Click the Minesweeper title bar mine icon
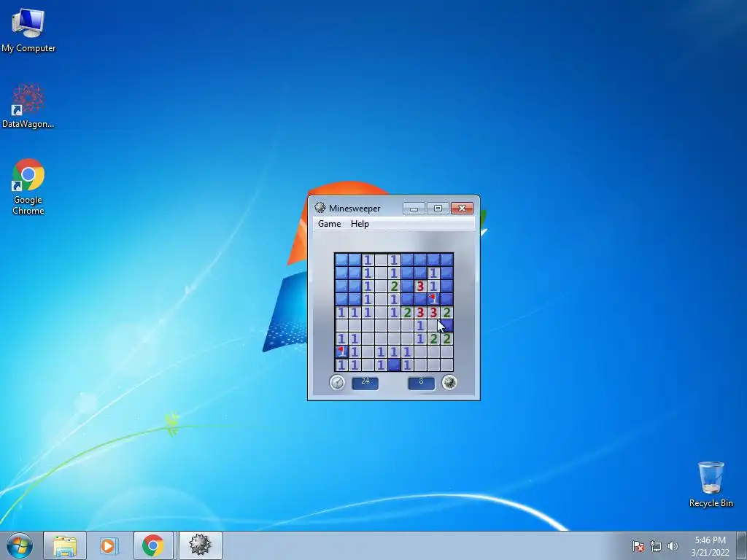The width and height of the screenshot is (747, 560). 320,208
